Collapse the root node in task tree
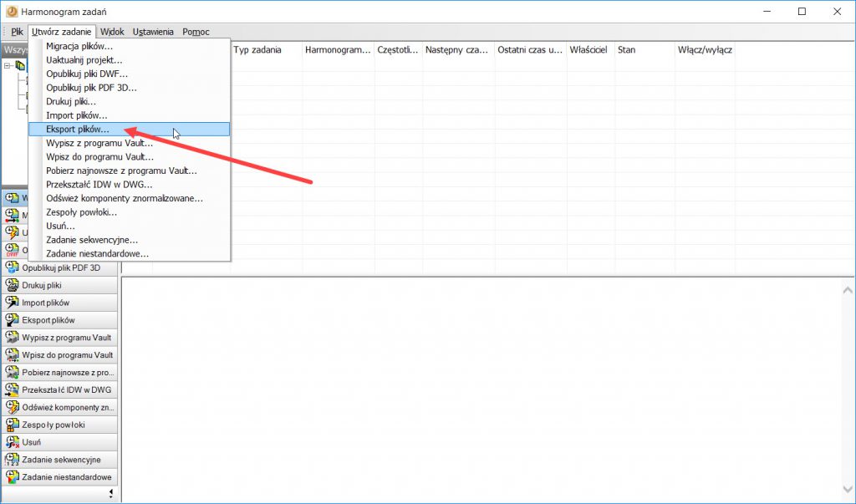The image size is (856, 504). pos(8,65)
